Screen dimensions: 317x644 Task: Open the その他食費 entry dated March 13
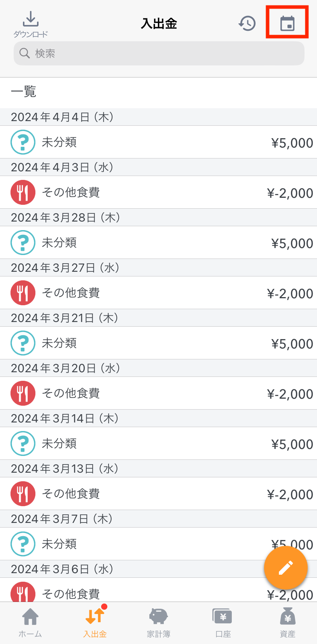[x=158, y=494]
